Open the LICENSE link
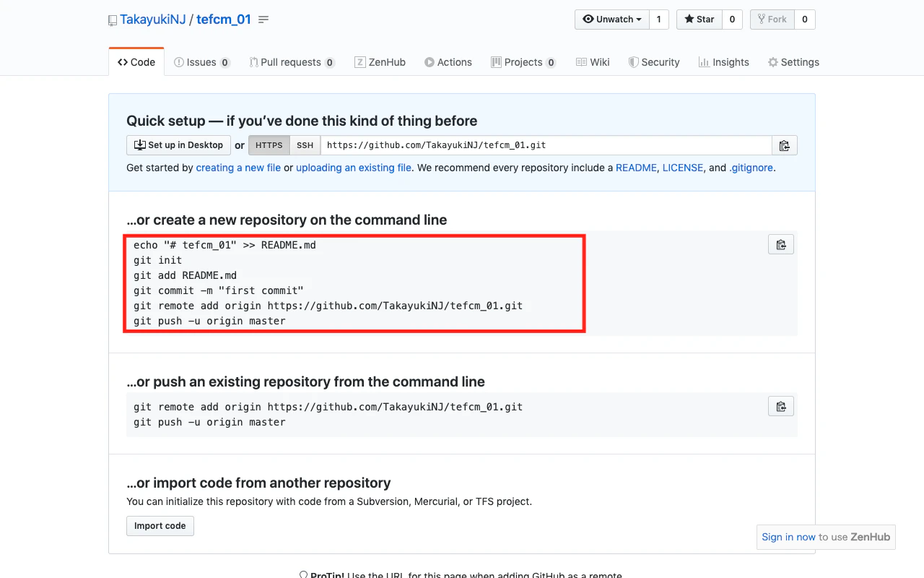The height and width of the screenshot is (578, 924). point(683,168)
